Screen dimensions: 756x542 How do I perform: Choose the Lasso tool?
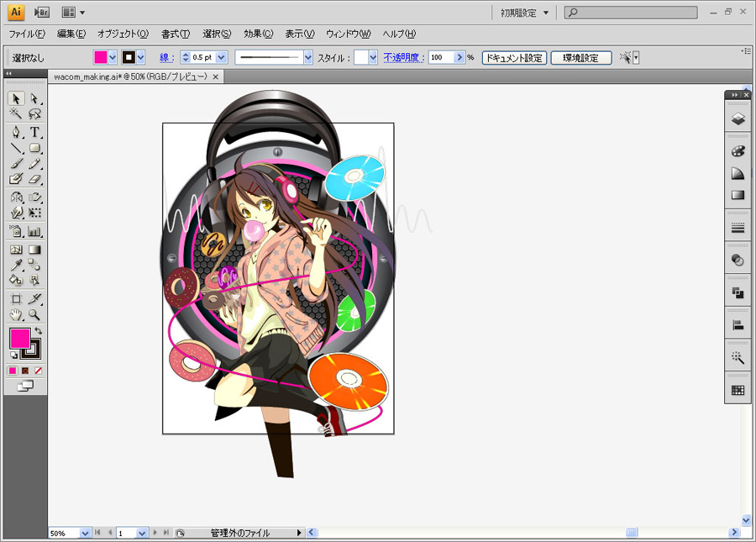(x=34, y=113)
